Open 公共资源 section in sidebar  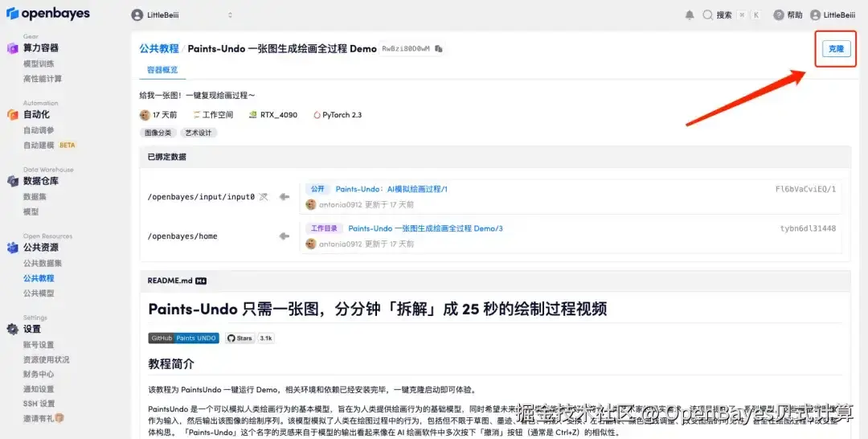40,248
